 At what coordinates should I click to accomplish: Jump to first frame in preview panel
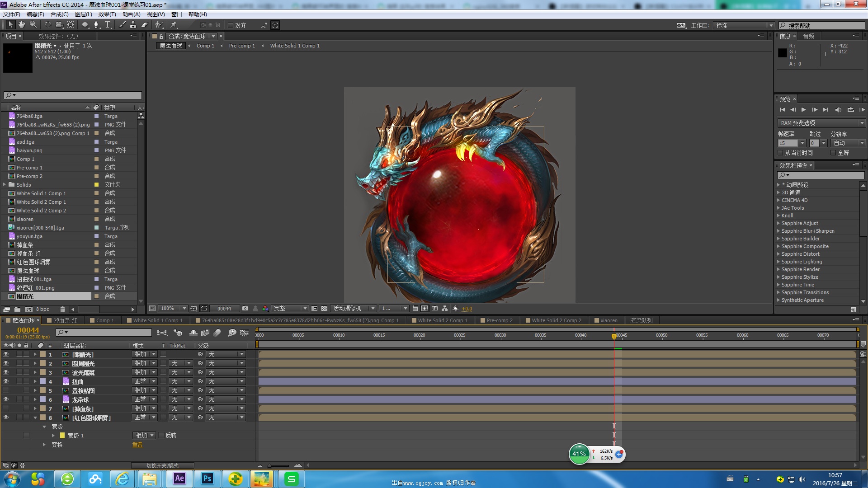pyautogui.click(x=782, y=110)
